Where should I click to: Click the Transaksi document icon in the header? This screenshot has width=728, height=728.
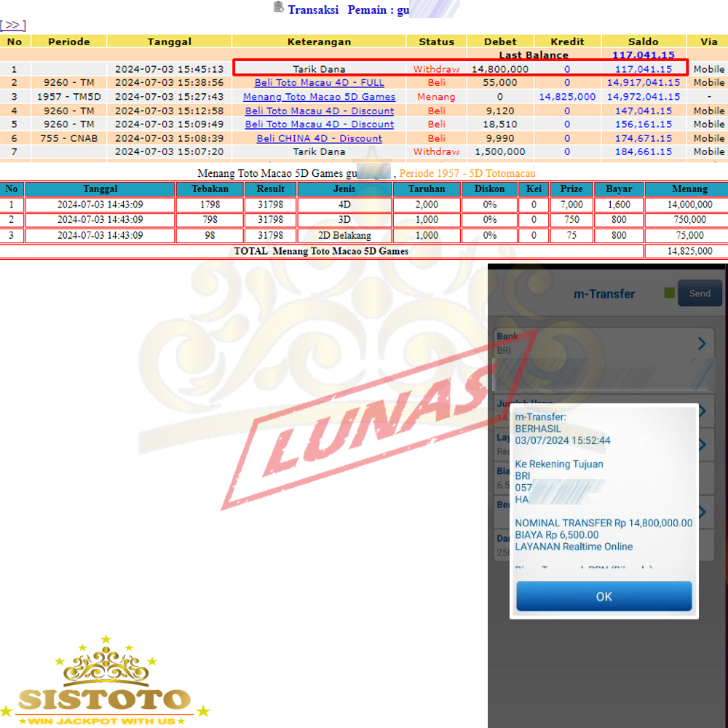pyautogui.click(x=278, y=7)
